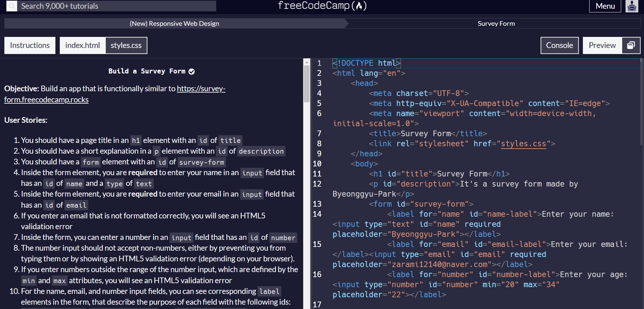Click the 'number' code keyword in story 7
Viewport: 644px width, 309px height.
(283, 238)
